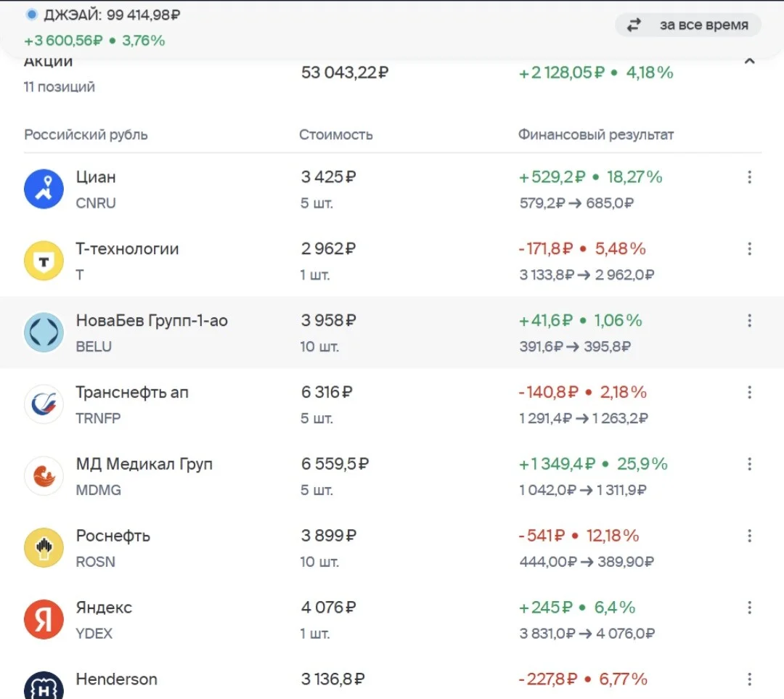
Task: Click the -227,8₽ • 6,77% result
Action: pyautogui.click(x=583, y=679)
